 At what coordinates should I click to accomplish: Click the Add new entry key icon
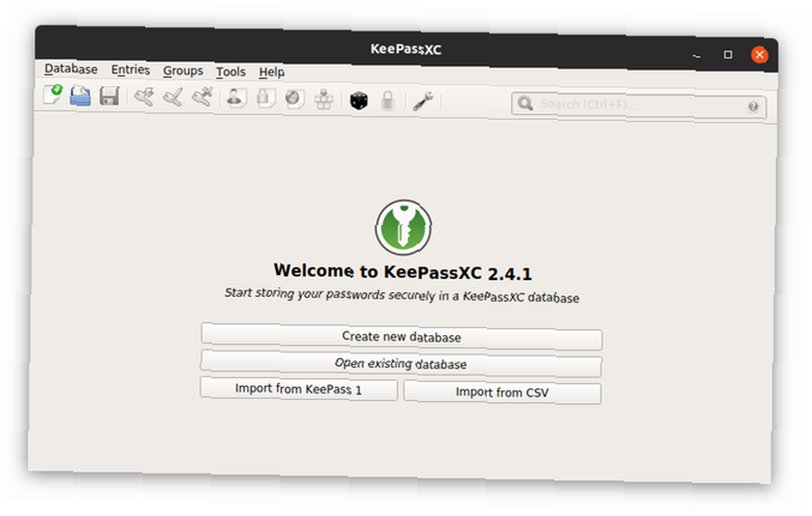click(x=144, y=97)
